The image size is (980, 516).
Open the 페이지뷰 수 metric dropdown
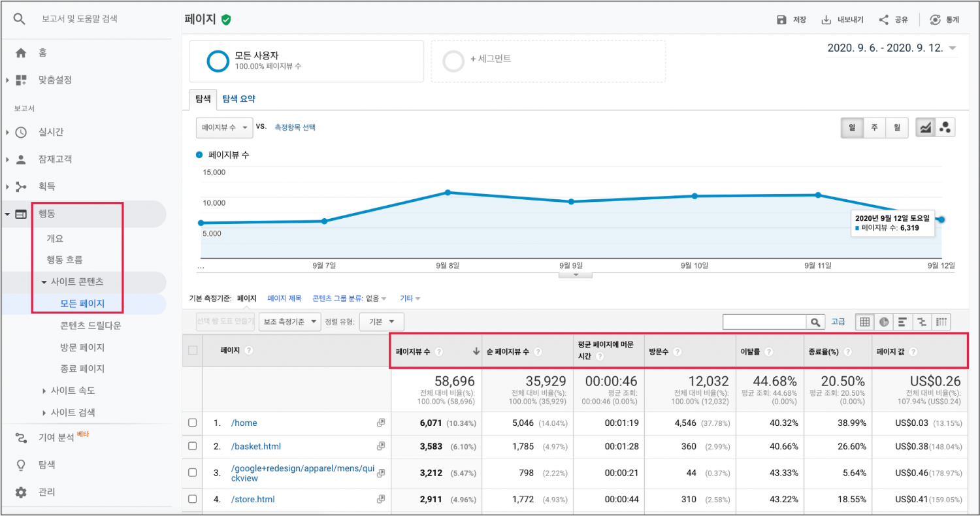click(x=224, y=128)
